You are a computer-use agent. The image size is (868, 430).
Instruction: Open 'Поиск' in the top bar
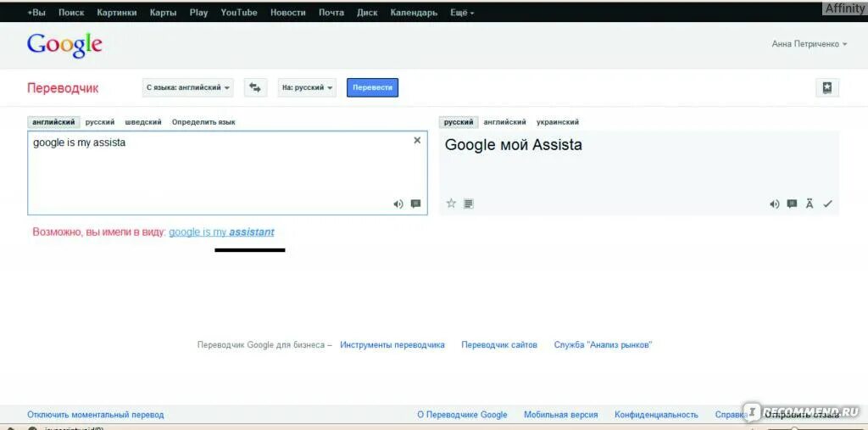(x=71, y=12)
